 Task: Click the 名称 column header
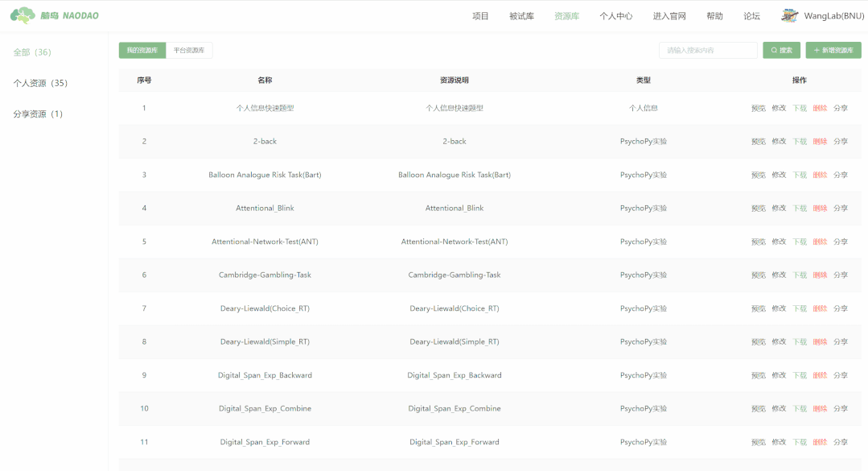265,81
